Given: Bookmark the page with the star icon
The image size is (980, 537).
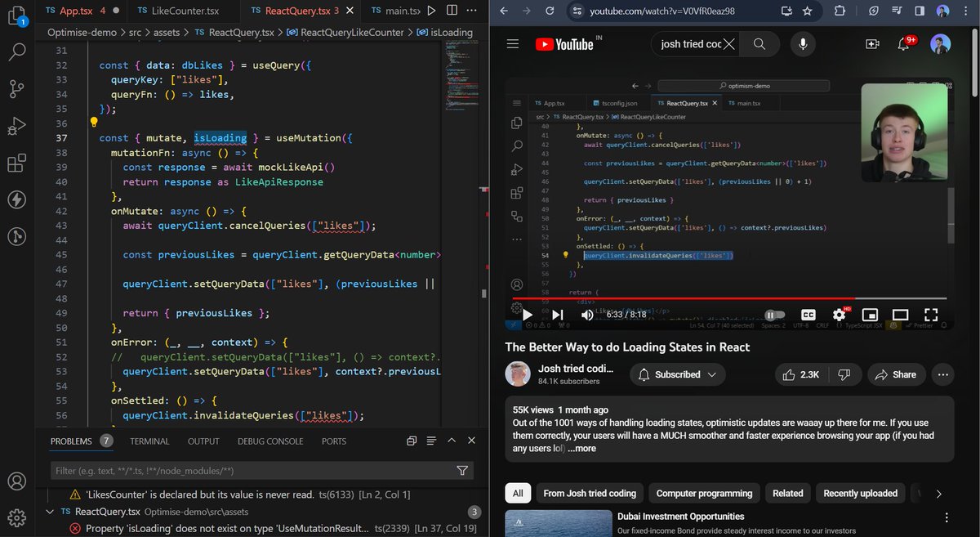Looking at the screenshot, I should 807,11.
